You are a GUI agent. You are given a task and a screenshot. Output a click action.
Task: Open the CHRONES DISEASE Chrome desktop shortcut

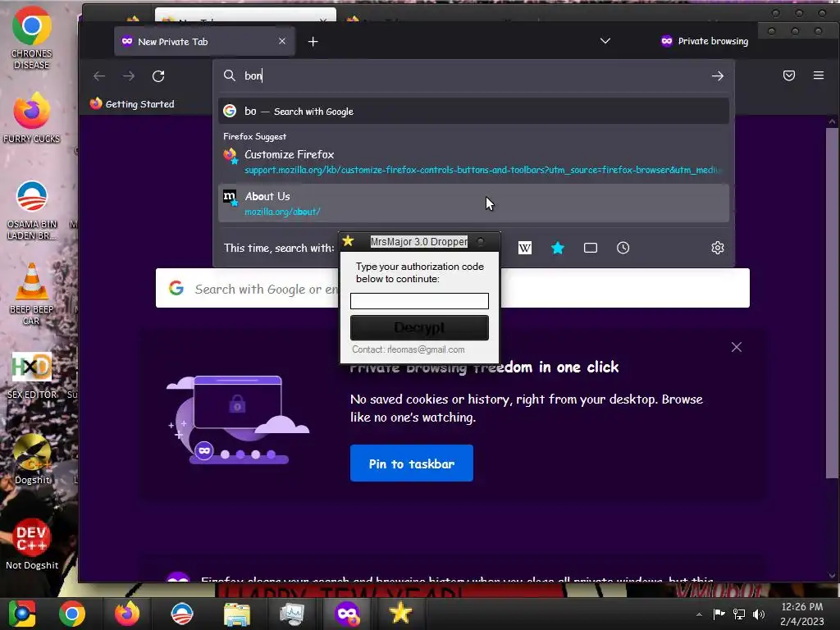[x=32, y=38]
